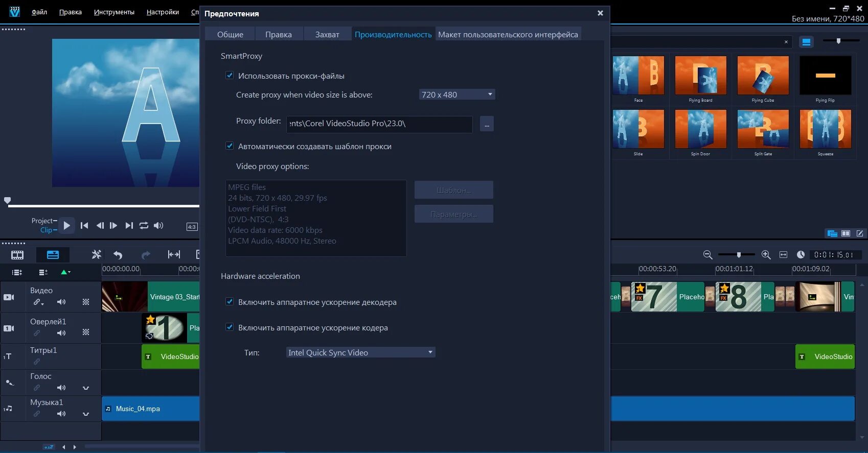Switch to storyboard view icon
Viewport: 868px width, 453px height.
[x=17, y=255]
